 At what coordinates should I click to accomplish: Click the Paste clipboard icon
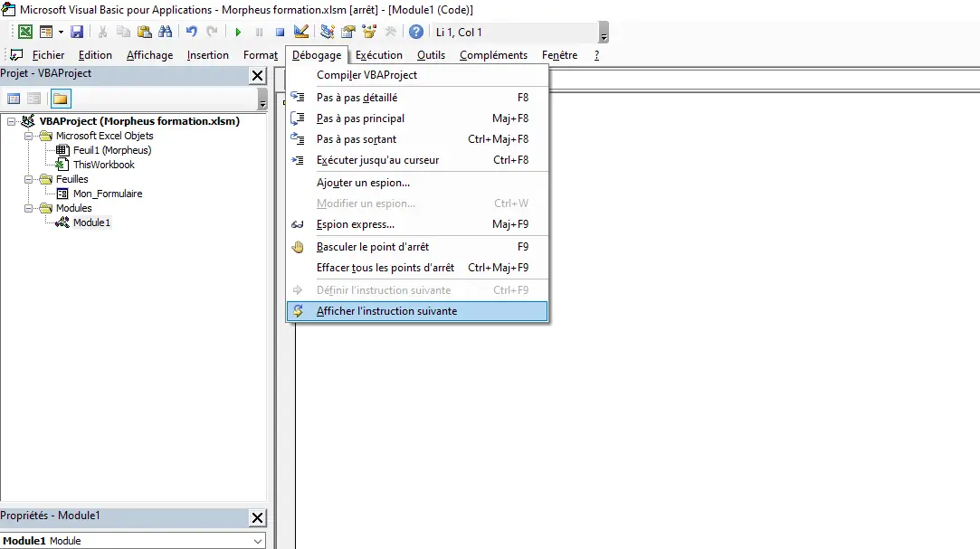[x=145, y=32]
